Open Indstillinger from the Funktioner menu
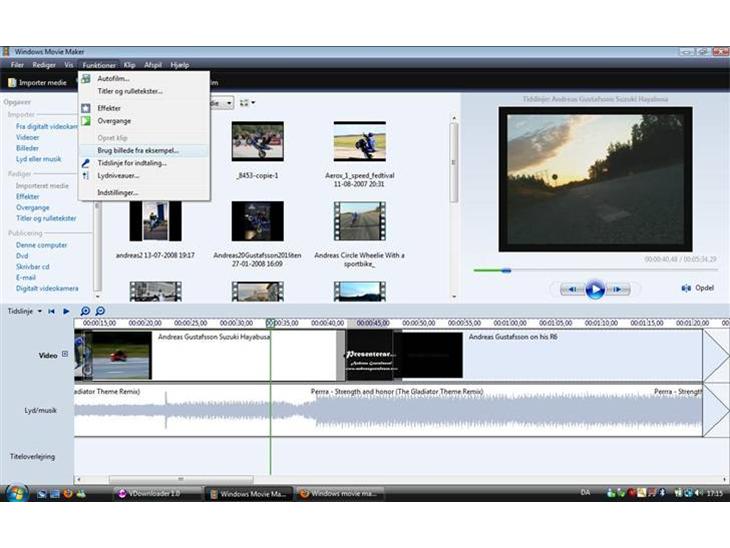Image resolution: width=730 pixels, height=548 pixels. coord(118,192)
